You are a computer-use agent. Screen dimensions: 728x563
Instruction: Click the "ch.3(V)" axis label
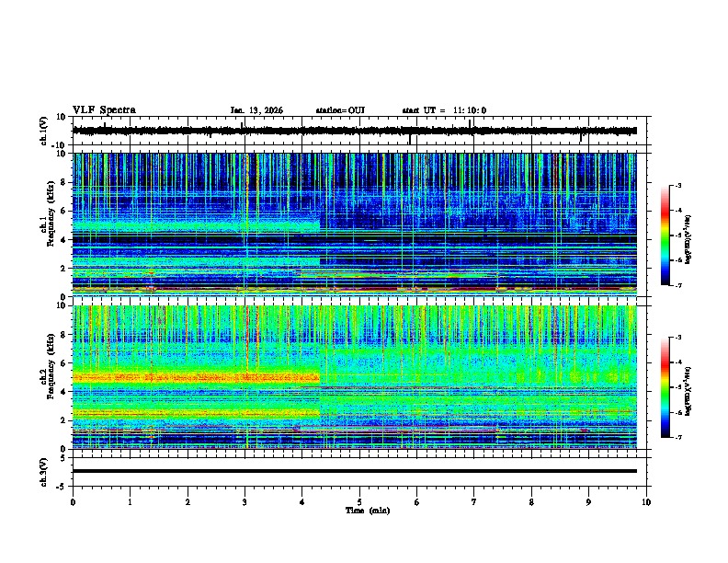44,472
